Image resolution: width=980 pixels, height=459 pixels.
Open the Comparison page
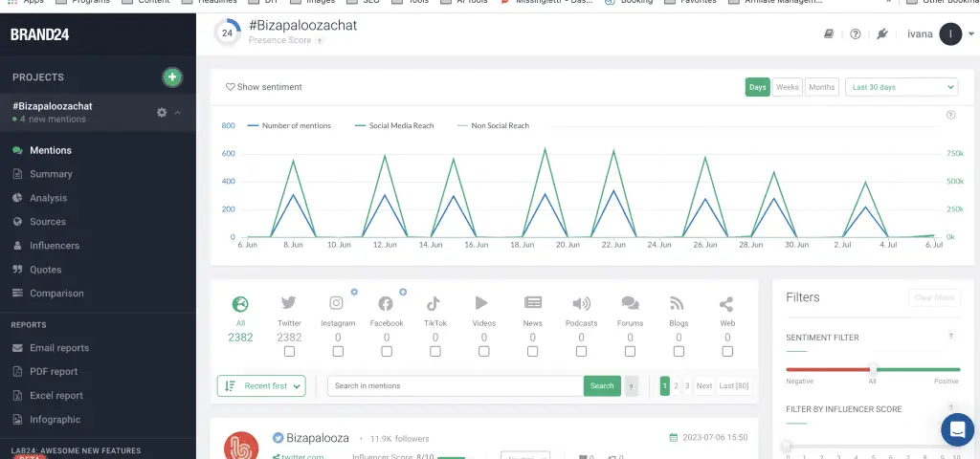click(56, 294)
